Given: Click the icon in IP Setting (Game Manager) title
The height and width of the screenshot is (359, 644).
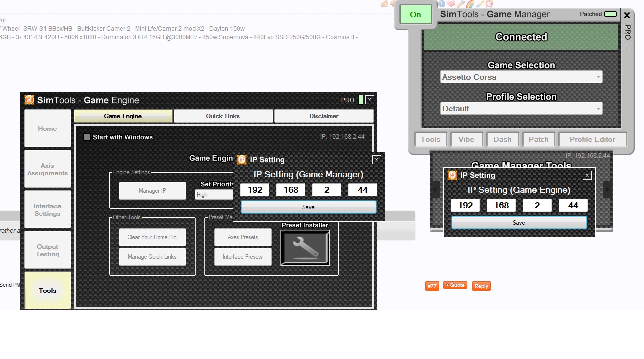Looking at the screenshot, I should tap(242, 160).
